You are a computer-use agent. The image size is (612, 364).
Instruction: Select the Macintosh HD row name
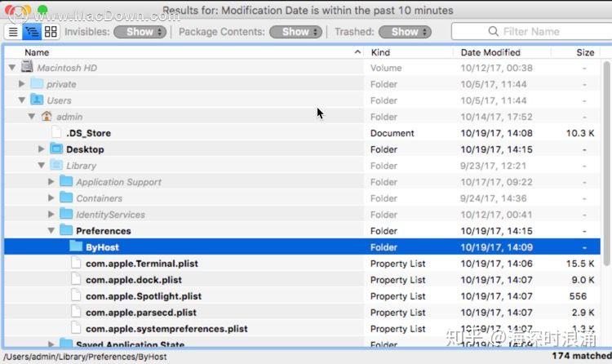click(x=67, y=68)
